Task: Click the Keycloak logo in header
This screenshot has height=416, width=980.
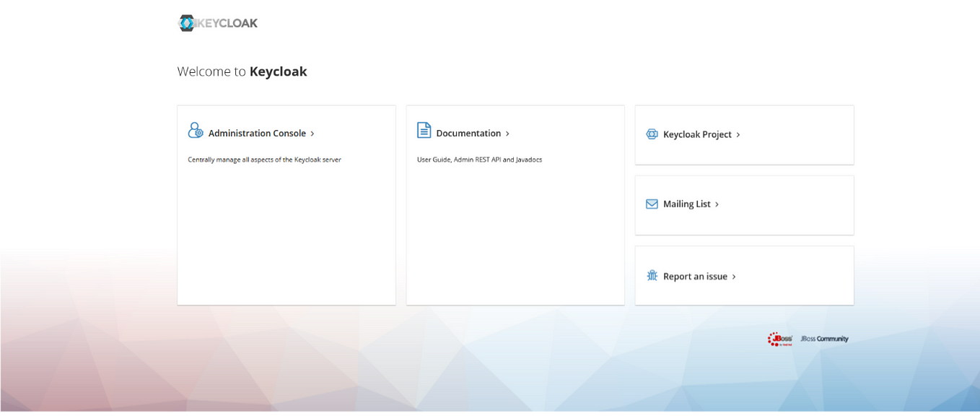Action: tap(218, 23)
